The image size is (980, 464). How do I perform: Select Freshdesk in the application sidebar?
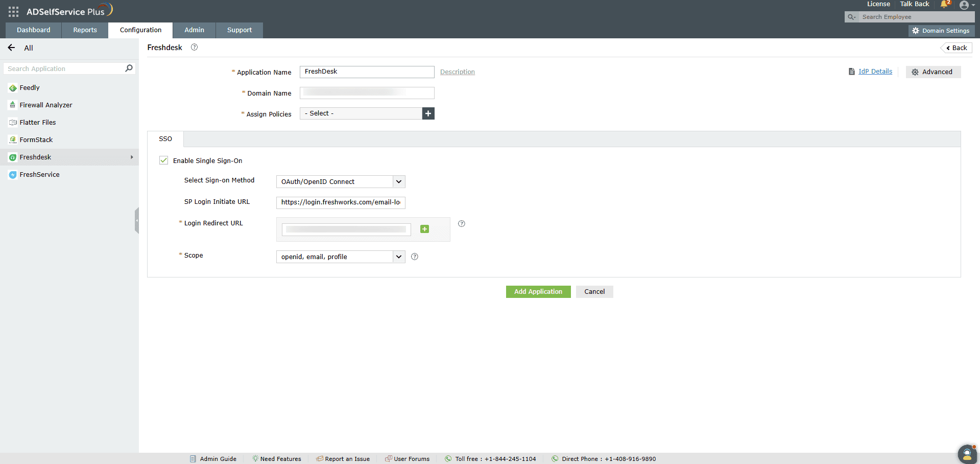click(x=35, y=157)
